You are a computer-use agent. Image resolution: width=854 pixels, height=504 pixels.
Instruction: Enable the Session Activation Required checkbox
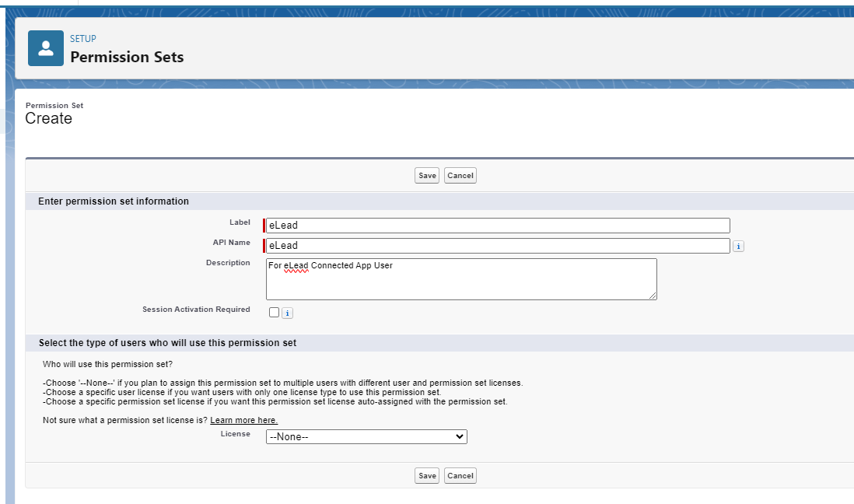[x=273, y=312]
